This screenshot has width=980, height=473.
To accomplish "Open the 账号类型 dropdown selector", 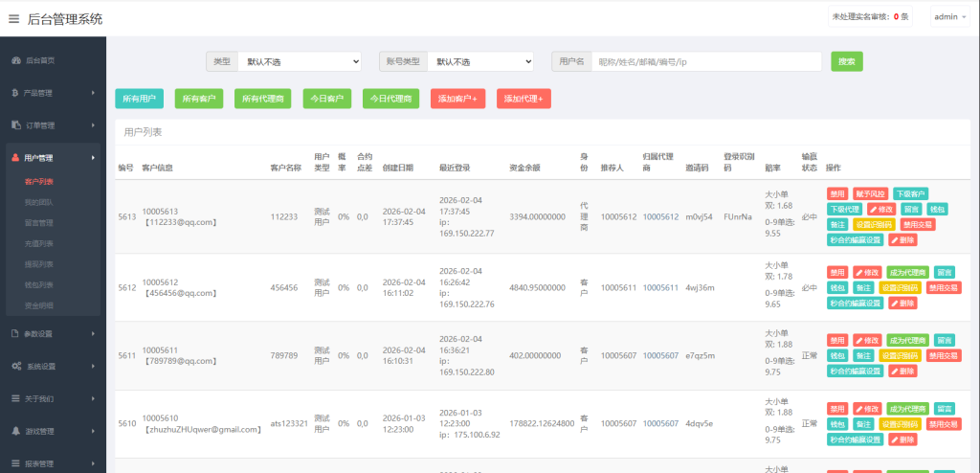I will (479, 61).
